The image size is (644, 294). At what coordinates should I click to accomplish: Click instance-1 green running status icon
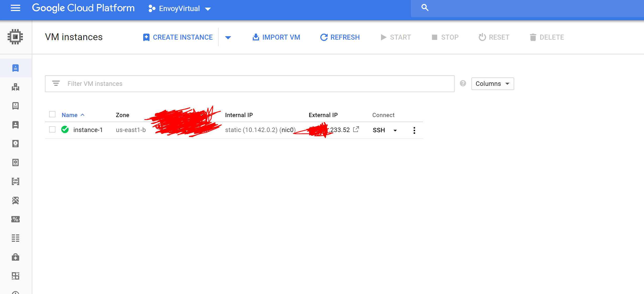click(x=65, y=130)
